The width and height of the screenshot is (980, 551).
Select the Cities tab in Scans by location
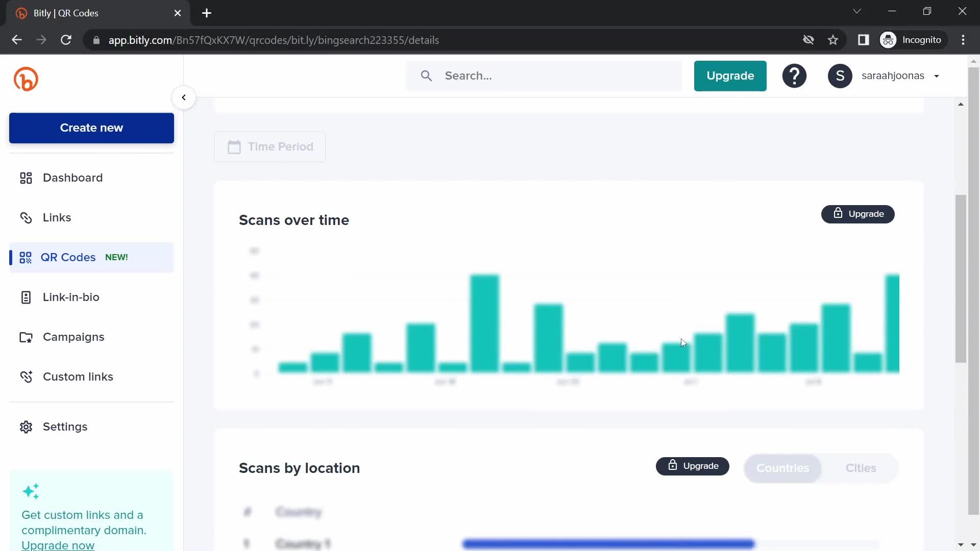(x=862, y=468)
